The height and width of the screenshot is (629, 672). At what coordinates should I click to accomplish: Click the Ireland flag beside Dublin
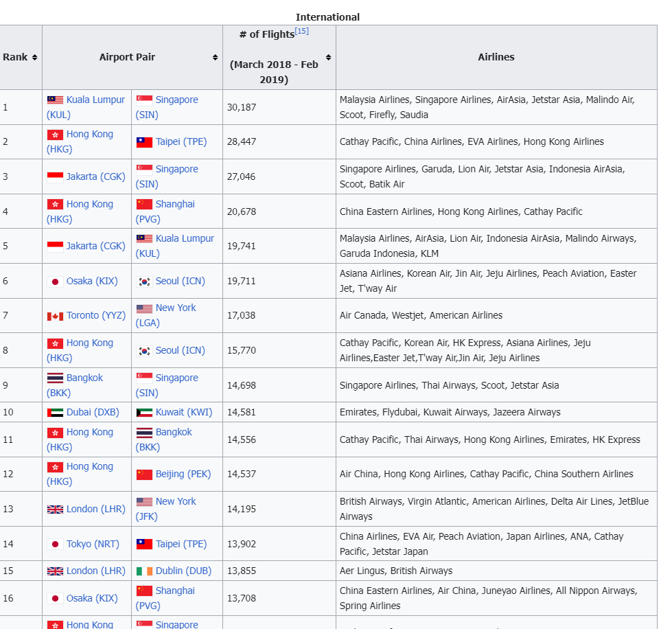[x=144, y=571]
